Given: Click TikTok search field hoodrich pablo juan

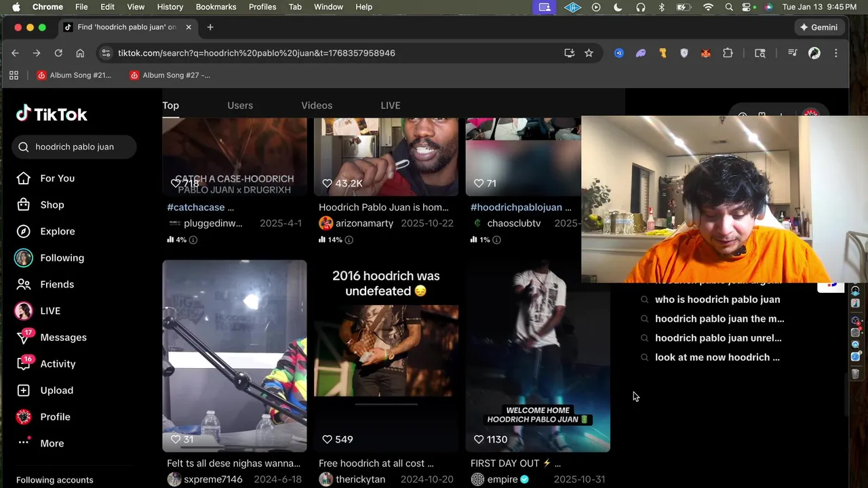Looking at the screenshot, I should [x=75, y=146].
